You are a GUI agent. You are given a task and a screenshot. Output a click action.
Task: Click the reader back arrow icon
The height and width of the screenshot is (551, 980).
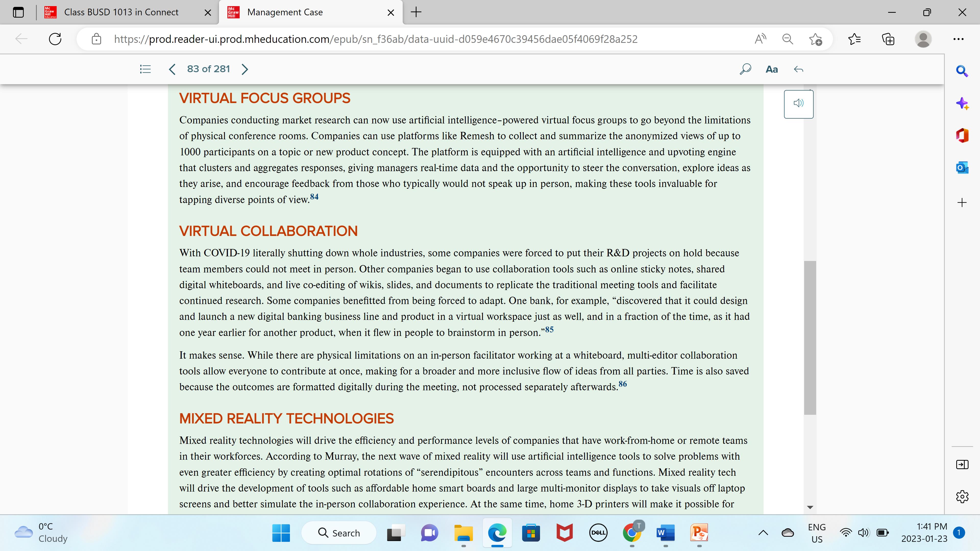pos(799,69)
